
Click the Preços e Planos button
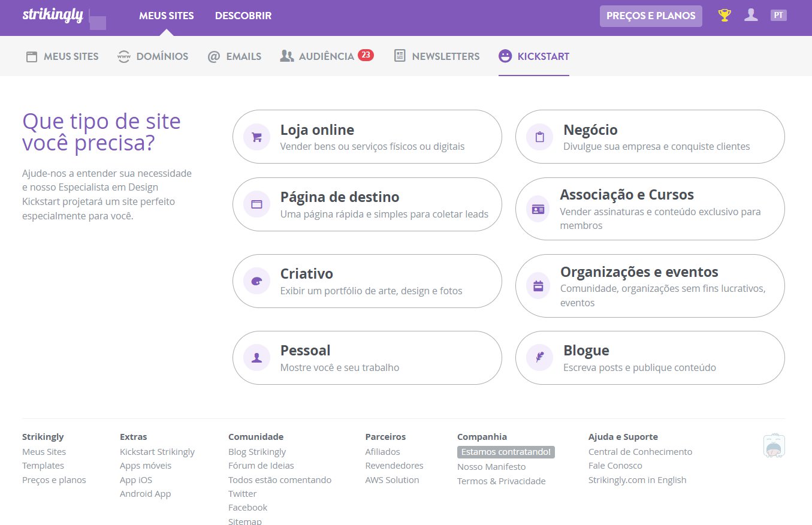pos(651,16)
